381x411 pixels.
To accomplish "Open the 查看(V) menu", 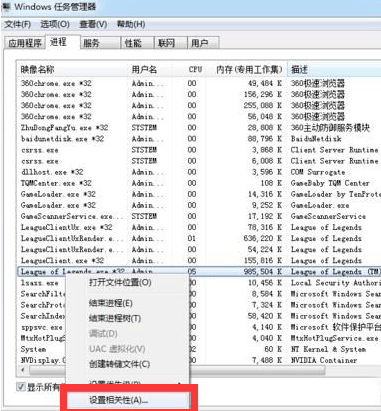I will click(93, 24).
